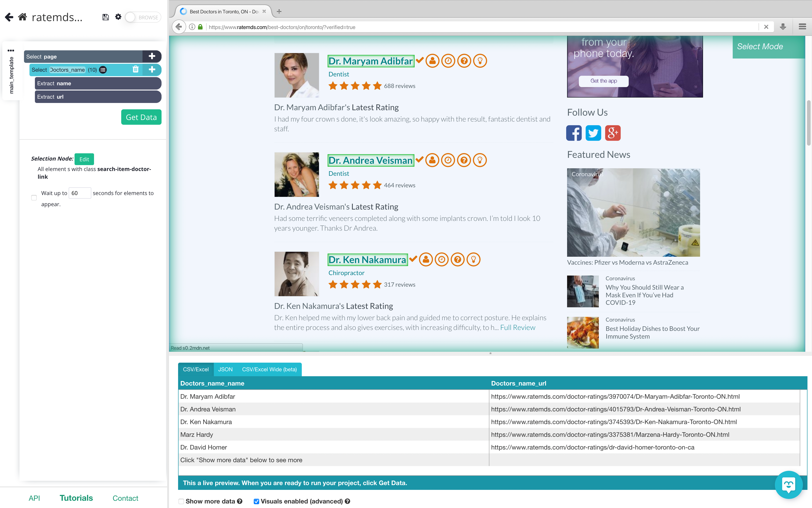Click the Get Data button
Image resolution: width=812 pixels, height=508 pixels.
[141, 117]
